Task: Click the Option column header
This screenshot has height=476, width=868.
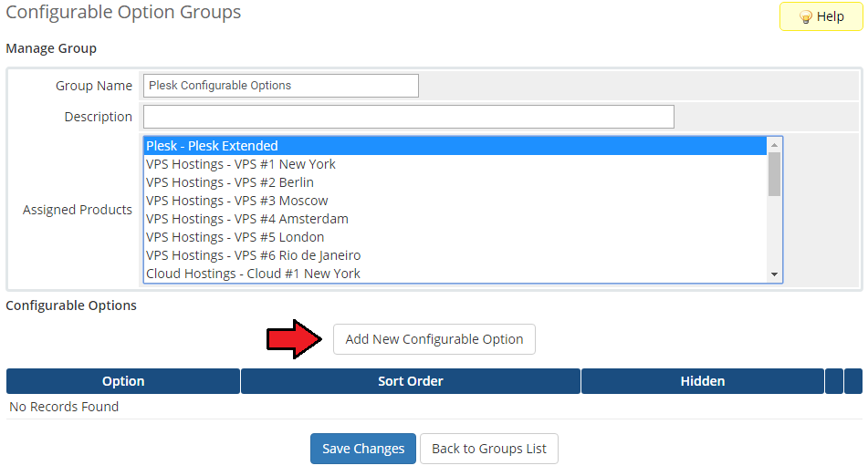Action: [x=123, y=381]
